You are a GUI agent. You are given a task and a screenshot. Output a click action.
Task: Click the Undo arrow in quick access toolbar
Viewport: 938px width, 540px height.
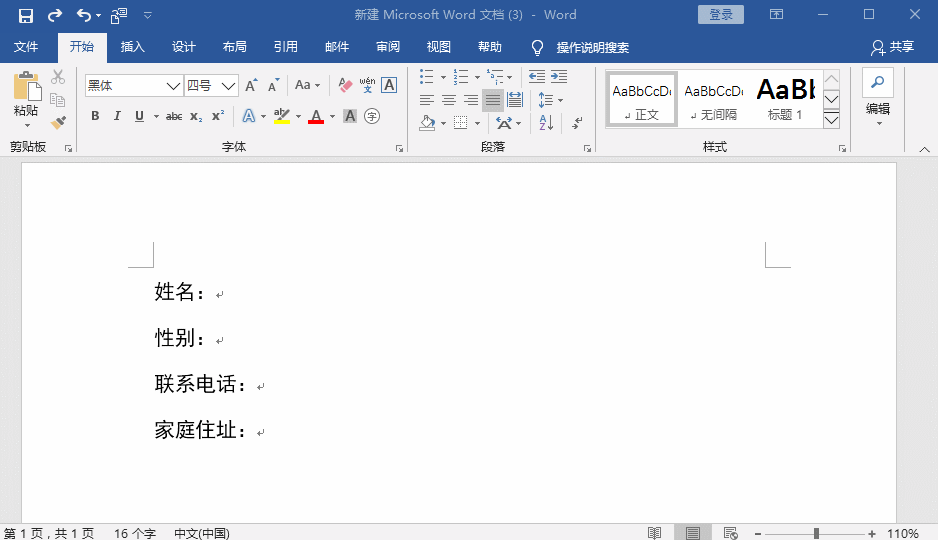pyautogui.click(x=84, y=16)
